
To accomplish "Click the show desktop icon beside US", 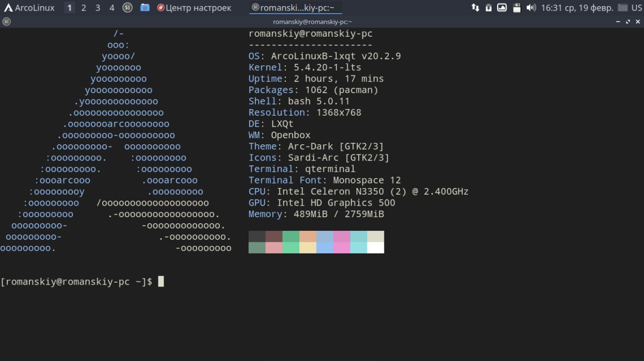I will pos(623,8).
